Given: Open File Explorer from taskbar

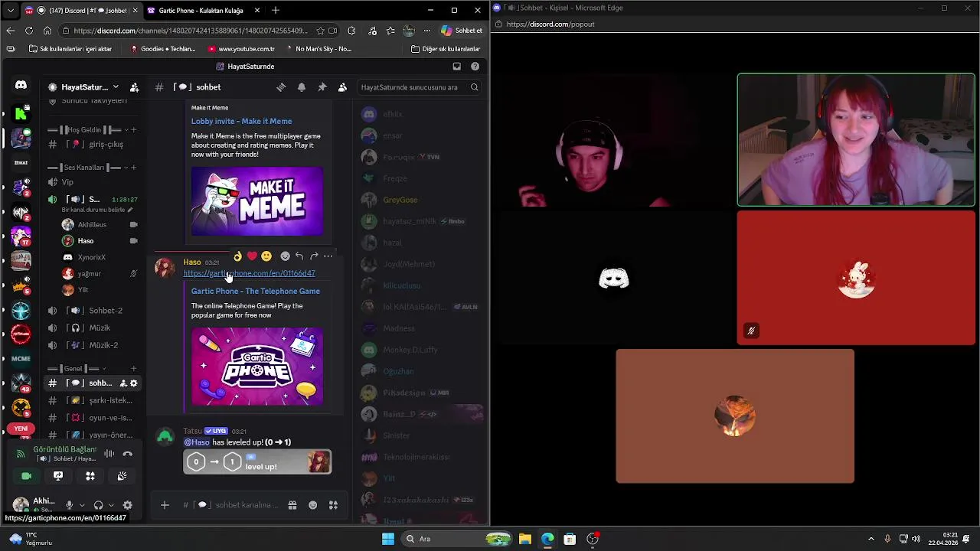Looking at the screenshot, I should (525, 539).
